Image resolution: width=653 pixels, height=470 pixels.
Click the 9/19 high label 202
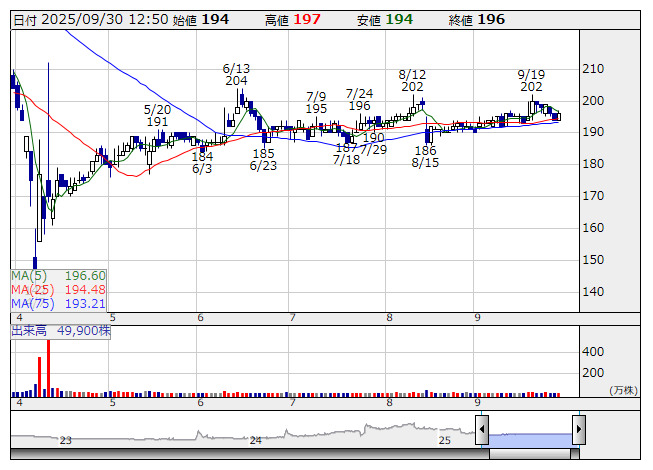(x=531, y=87)
